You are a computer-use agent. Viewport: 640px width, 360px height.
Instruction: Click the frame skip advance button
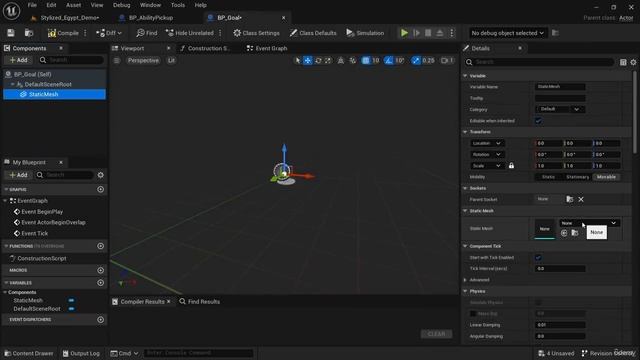click(x=416, y=33)
